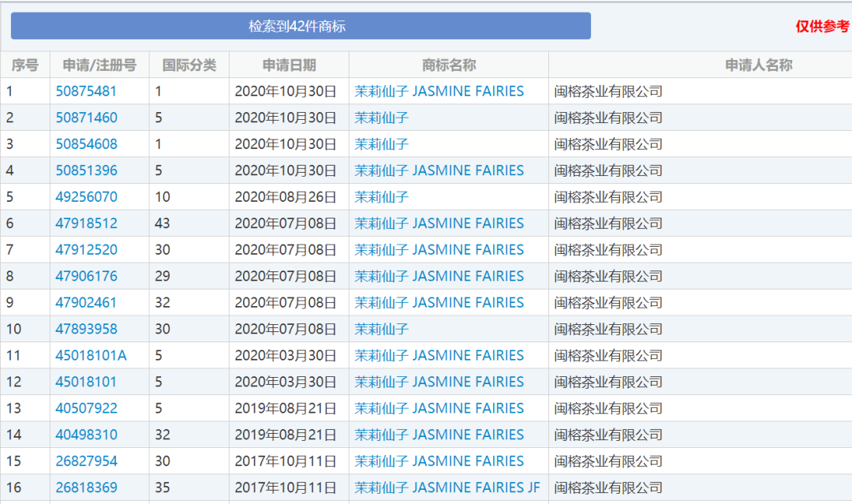Open trademark name link in row 13

(439, 409)
